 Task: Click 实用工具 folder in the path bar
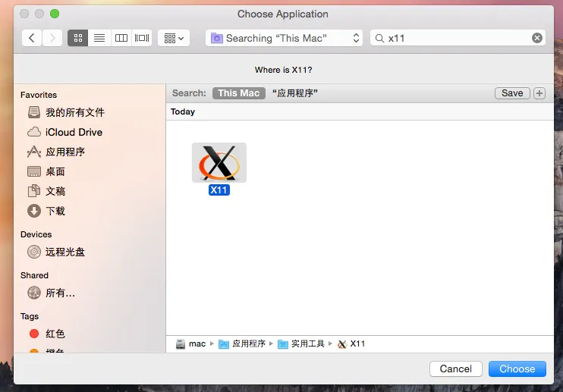(x=301, y=344)
